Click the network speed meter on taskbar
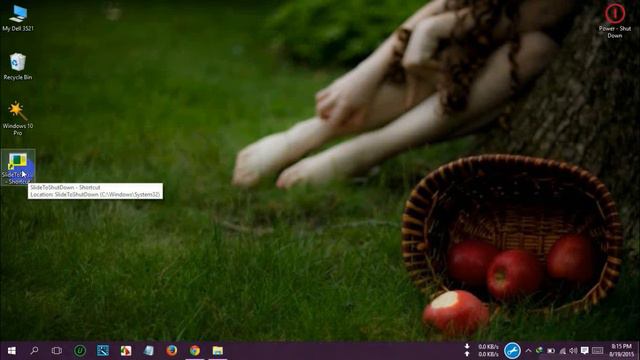 tap(482, 351)
